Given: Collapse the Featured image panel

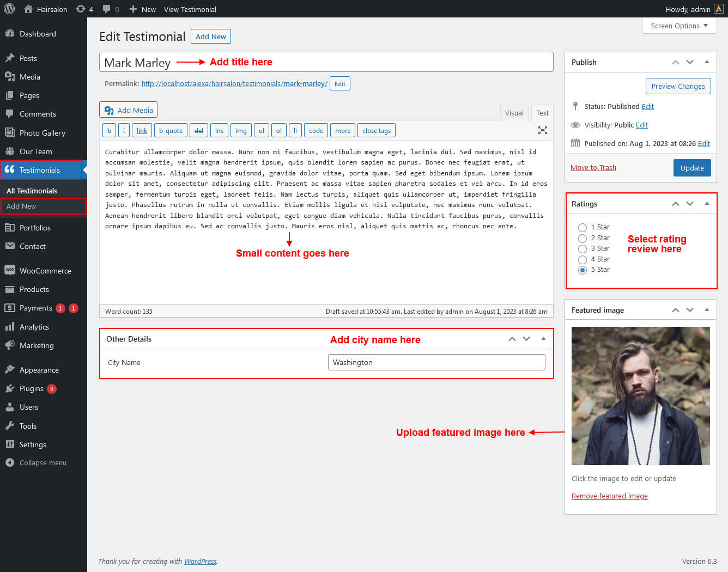Looking at the screenshot, I should coord(707,310).
